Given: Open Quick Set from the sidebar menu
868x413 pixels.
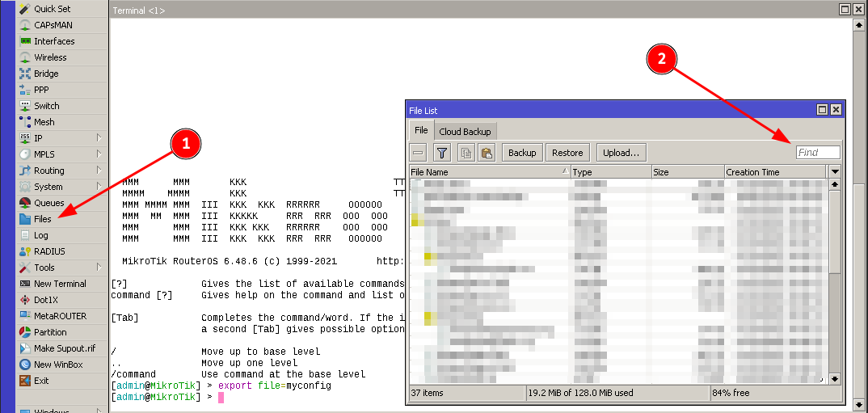Looking at the screenshot, I should tap(53, 9).
